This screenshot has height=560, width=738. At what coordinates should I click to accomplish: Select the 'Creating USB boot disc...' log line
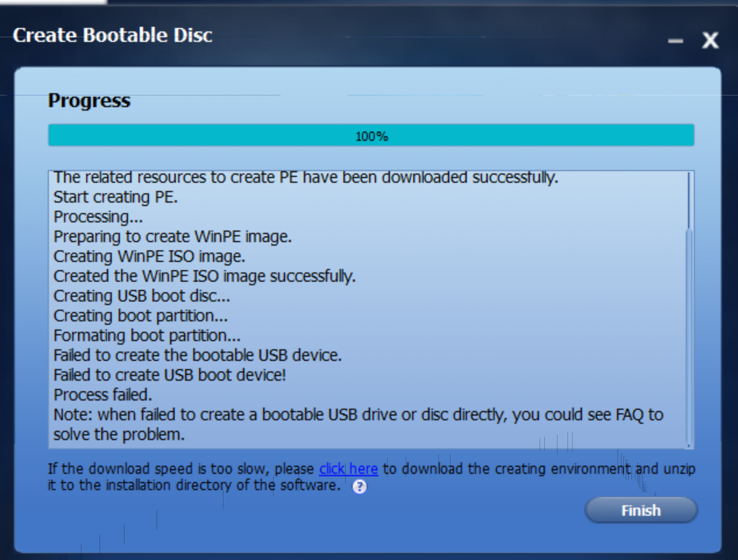coord(141,296)
